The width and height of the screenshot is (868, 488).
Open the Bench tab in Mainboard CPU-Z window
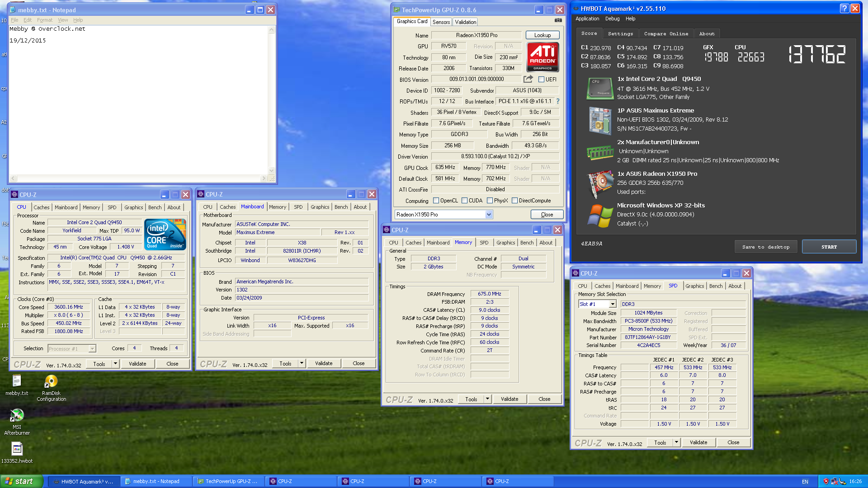coord(341,207)
